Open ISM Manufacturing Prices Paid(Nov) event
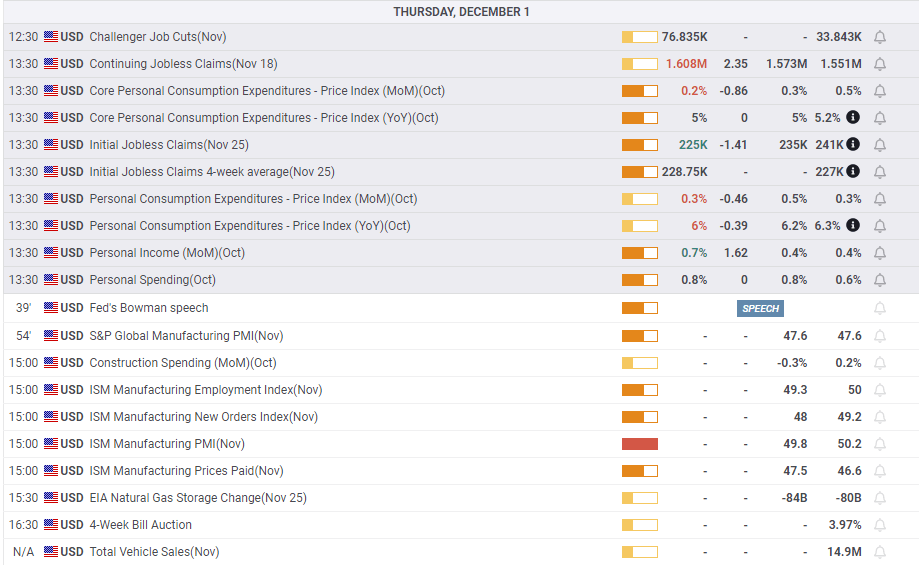Viewport: 919px width, 565px height. pyautogui.click(x=186, y=471)
